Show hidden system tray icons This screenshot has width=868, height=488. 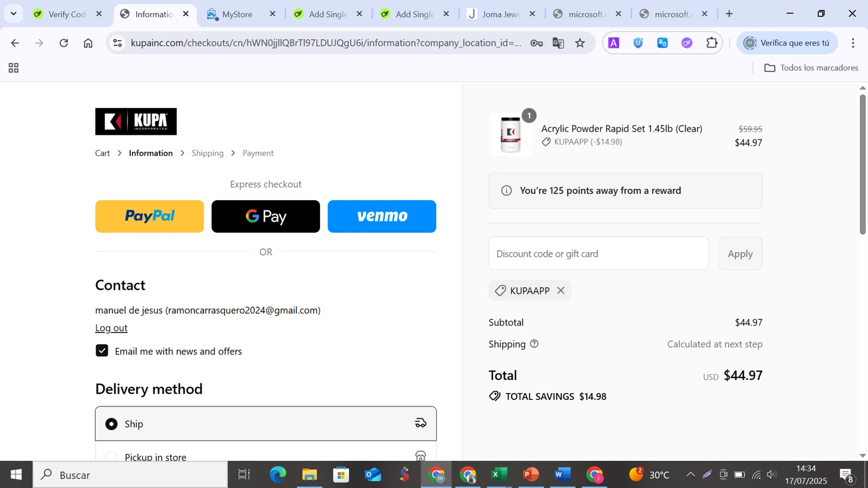point(690,475)
